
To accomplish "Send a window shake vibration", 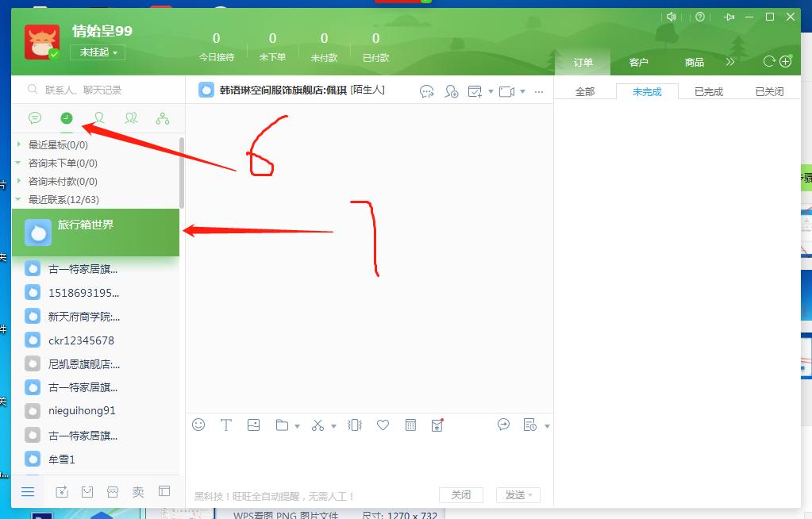I will click(355, 425).
